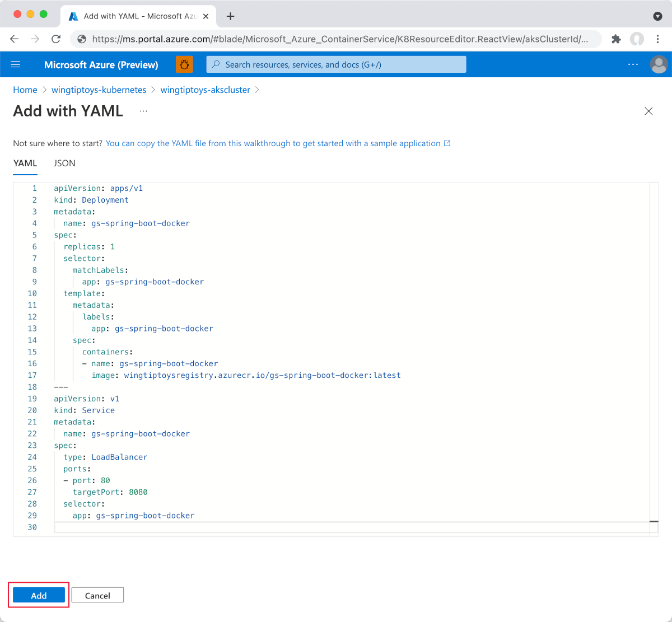Close the Add with YAML blade
672x622 pixels.
pyautogui.click(x=648, y=111)
